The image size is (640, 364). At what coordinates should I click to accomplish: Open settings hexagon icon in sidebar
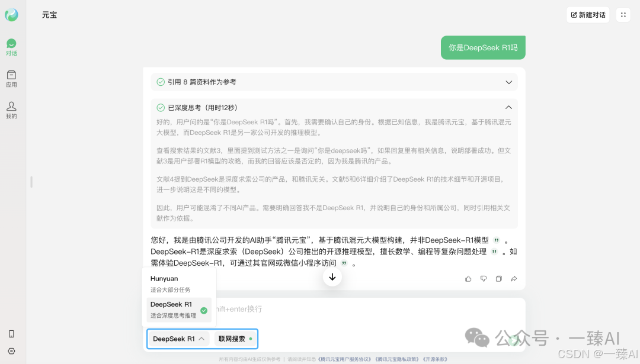pyautogui.click(x=11, y=351)
